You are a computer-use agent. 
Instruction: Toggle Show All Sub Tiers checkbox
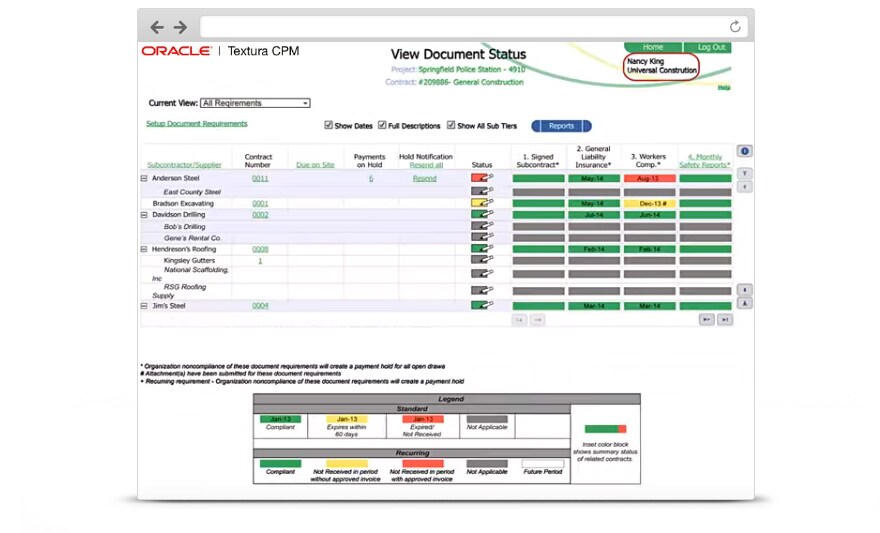coord(451,125)
